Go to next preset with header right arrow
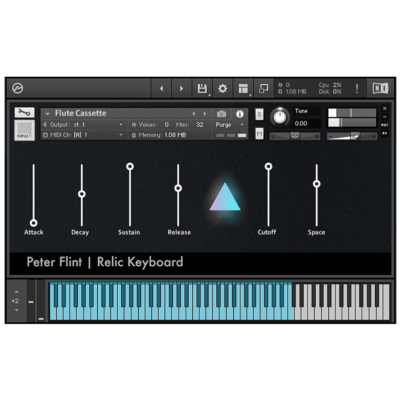The height and width of the screenshot is (400, 400). pos(182,89)
